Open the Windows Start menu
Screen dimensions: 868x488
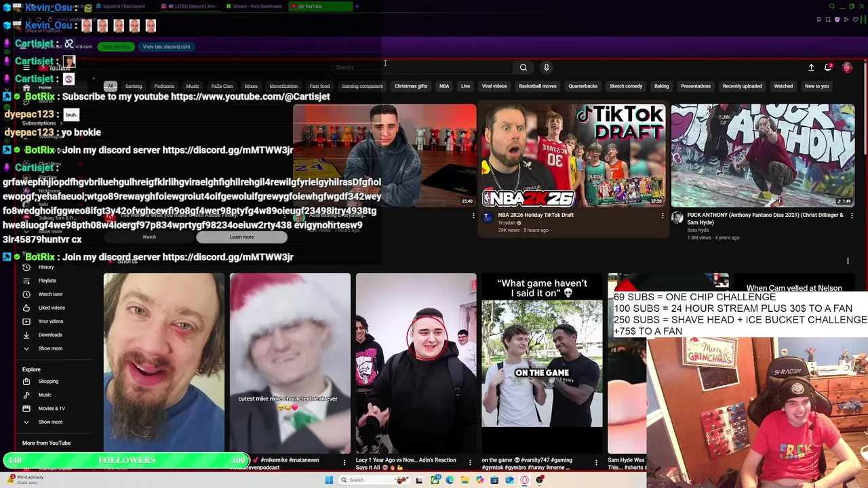tap(329, 480)
